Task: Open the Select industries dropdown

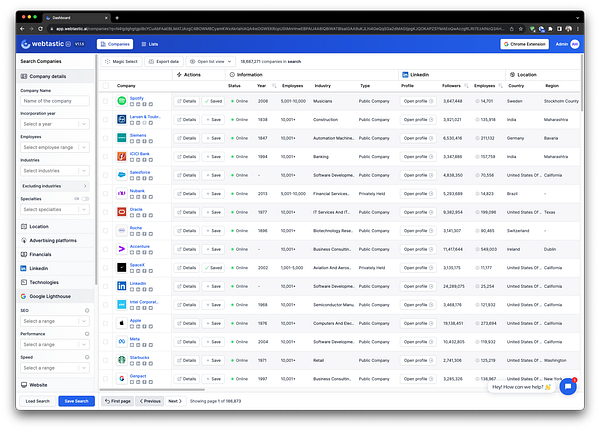Action: (x=55, y=171)
